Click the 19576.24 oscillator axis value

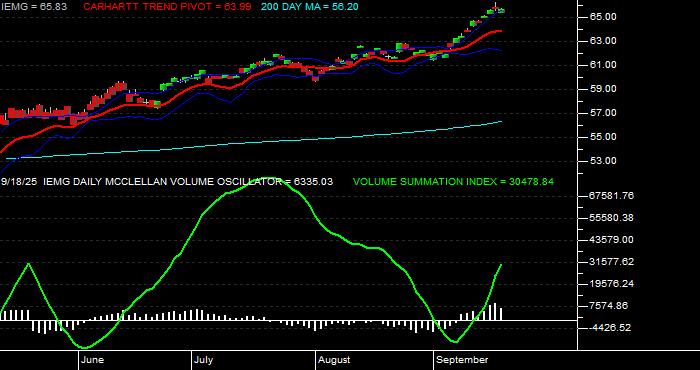[x=612, y=284]
